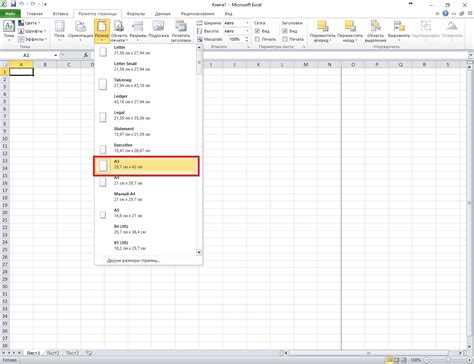The image size is (474, 364).
Task: Toggle the Сетка Вид (gridlines view) checkbox
Action: tap(257, 31)
